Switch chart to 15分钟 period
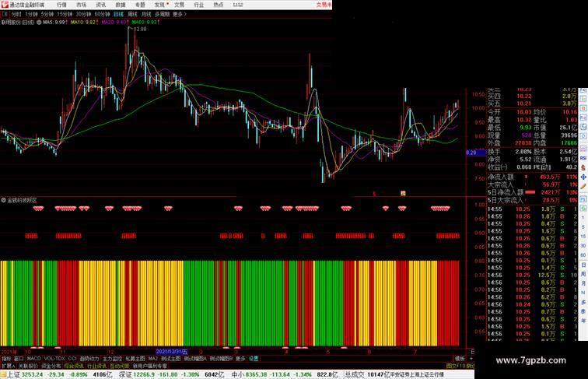588x379 pixels. pyautogui.click(x=65, y=14)
